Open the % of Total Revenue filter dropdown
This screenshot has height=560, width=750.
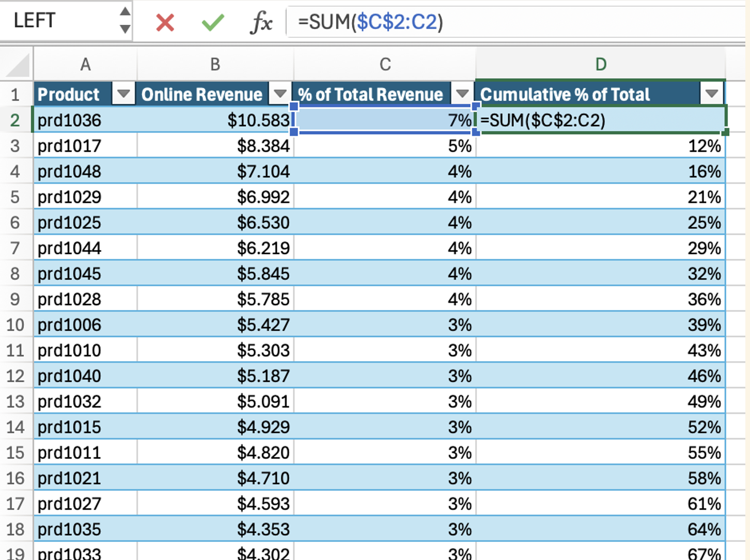462,94
